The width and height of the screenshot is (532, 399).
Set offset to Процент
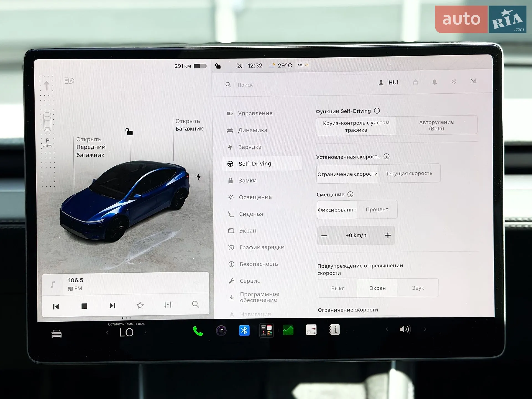(x=377, y=209)
